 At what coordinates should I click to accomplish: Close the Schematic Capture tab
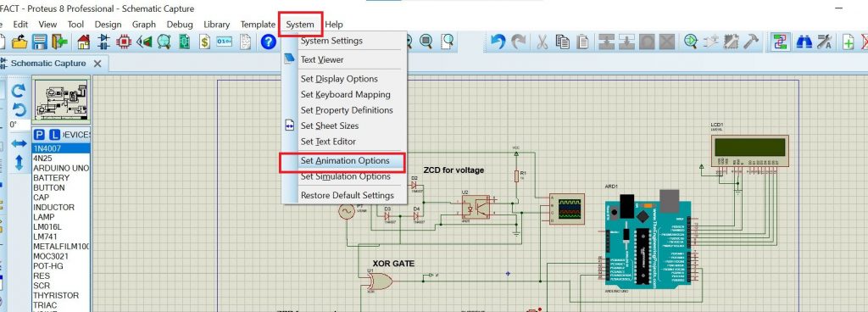pos(97,64)
